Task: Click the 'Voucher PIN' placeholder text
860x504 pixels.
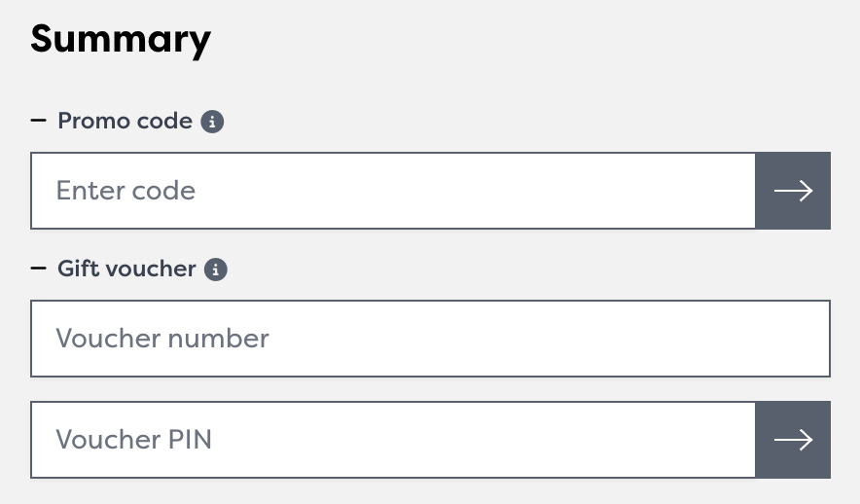Action: pos(133,440)
